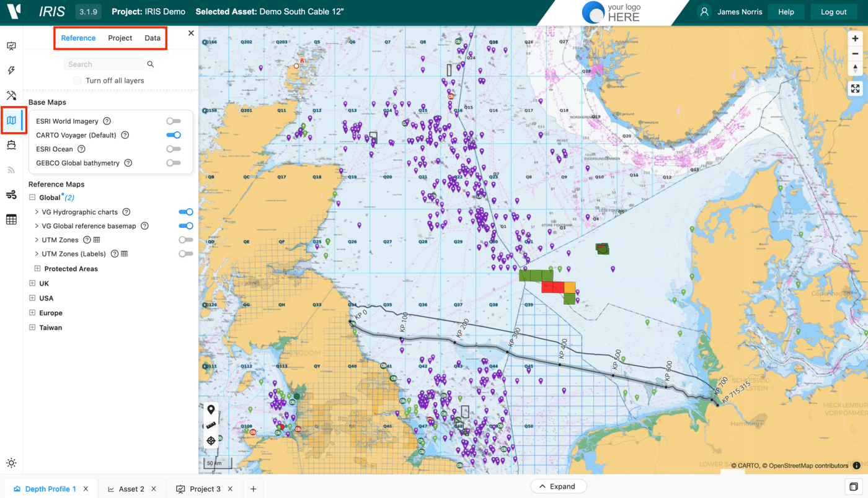Turn on UTM Zones layer toggle

[x=185, y=240]
